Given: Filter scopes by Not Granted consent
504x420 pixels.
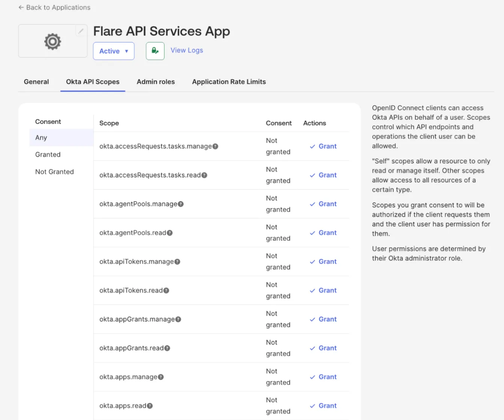Looking at the screenshot, I should coord(55,172).
